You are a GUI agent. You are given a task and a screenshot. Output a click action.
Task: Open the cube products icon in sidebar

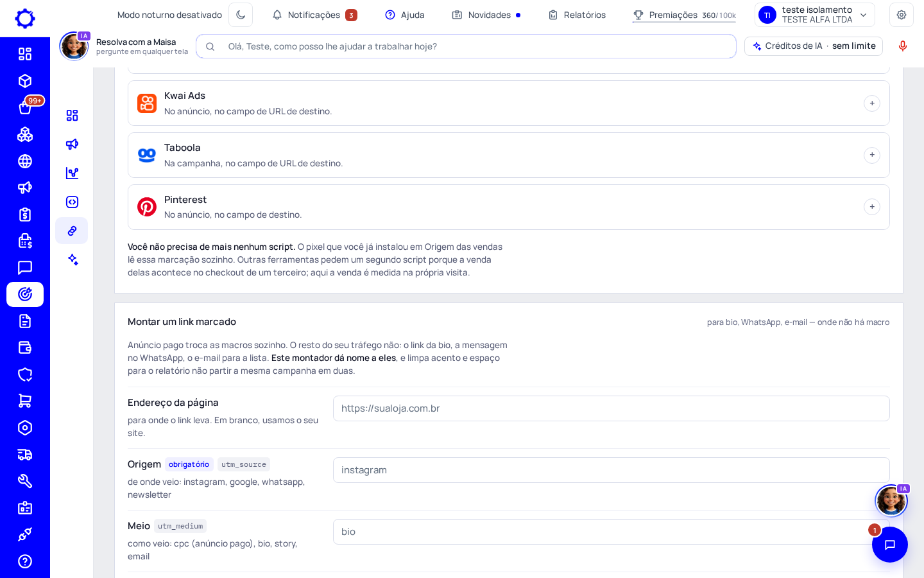tap(25, 81)
